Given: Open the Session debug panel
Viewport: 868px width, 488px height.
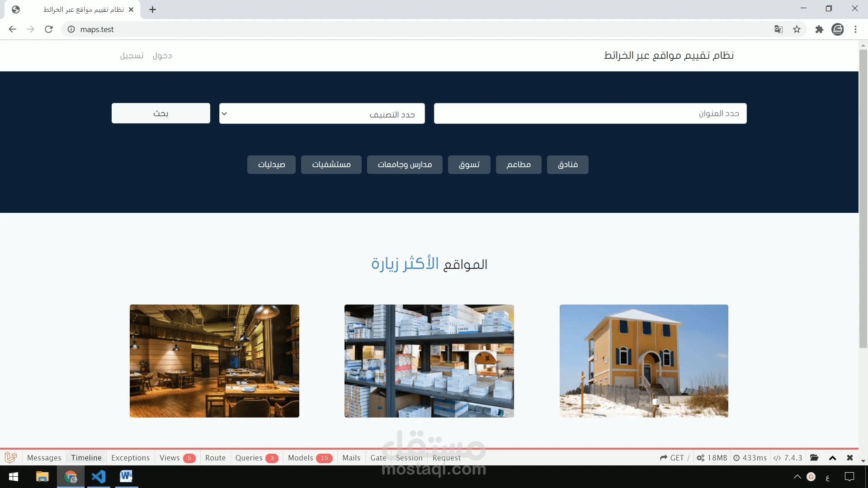Looking at the screenshot, I should click(x=409, y=458).
